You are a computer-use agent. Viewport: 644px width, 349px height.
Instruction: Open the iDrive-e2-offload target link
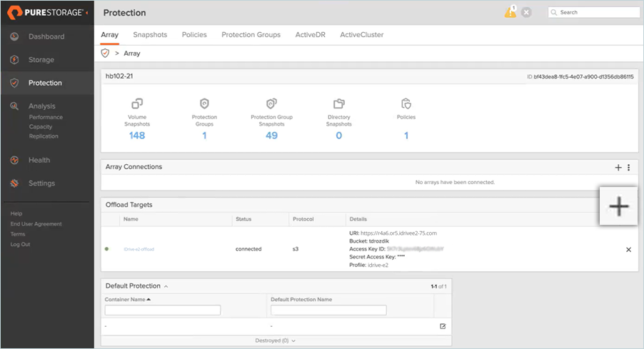(x=139, y=249)
